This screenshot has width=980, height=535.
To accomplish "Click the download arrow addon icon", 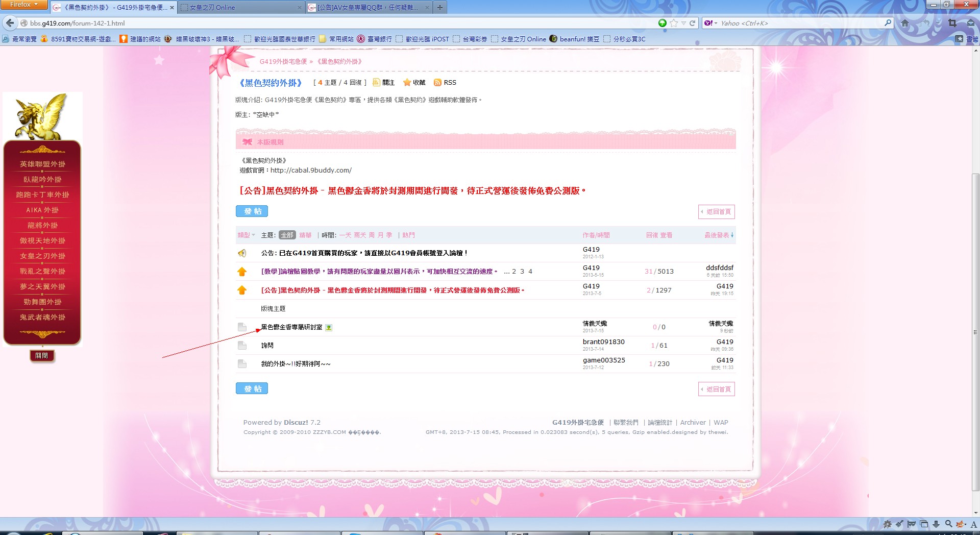I will point(936,524).
